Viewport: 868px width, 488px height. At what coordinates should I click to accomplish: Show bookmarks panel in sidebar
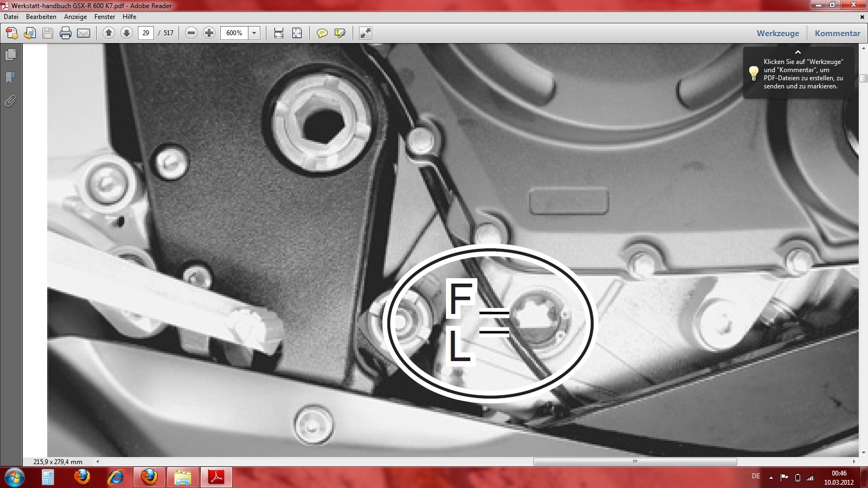pyautogui.click(x=10, y=78)
